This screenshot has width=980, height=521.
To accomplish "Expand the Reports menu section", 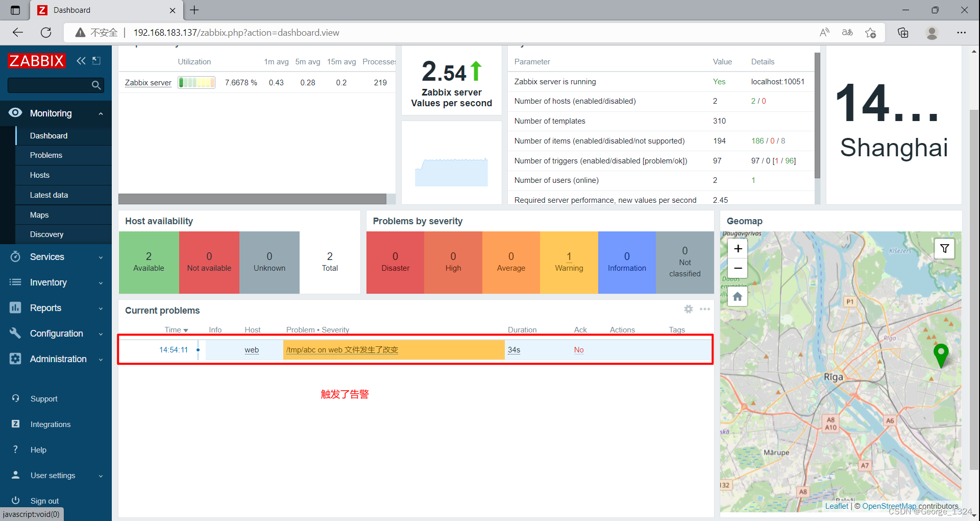I will (101, 308).
